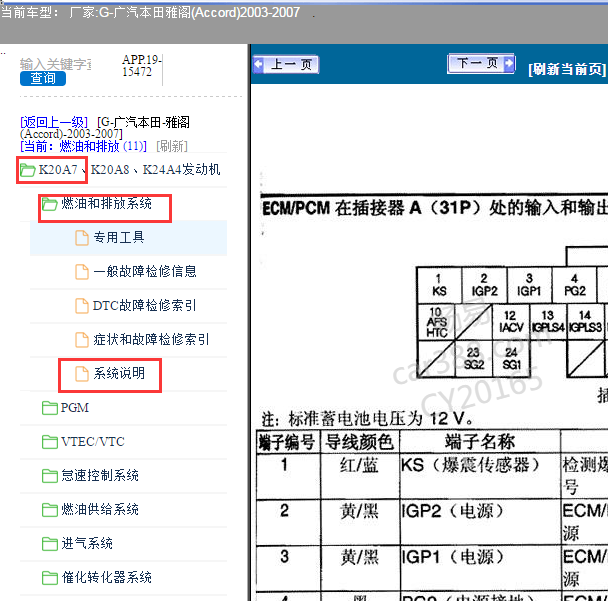Focus the keyword search input field

(55, 64)
